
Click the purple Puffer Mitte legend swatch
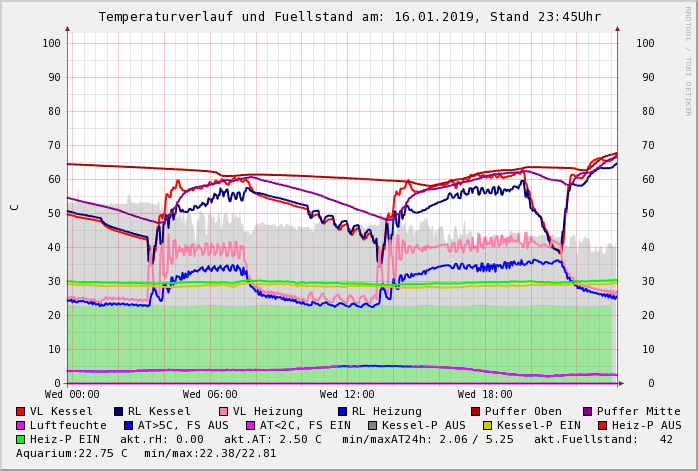pos(587,411)
